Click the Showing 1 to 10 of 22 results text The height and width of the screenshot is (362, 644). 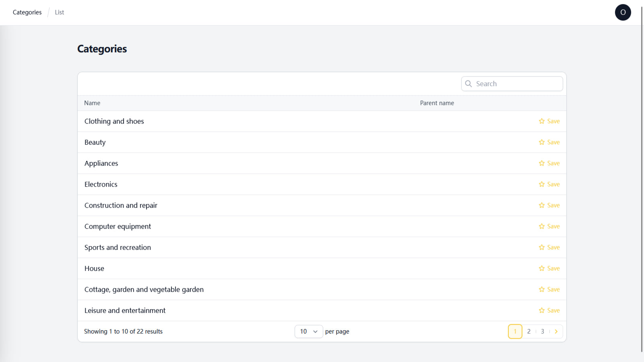tap(123, 331)
